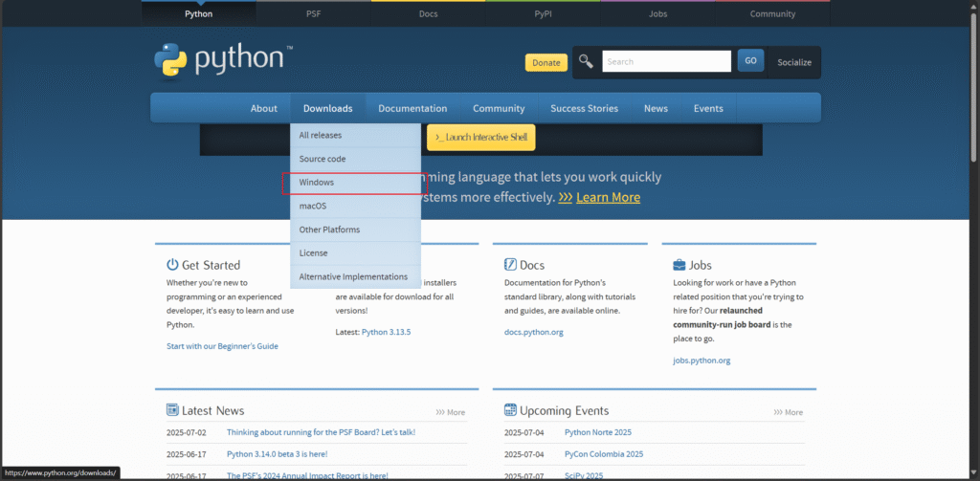Open the News navigation menu

pos(657,108)
